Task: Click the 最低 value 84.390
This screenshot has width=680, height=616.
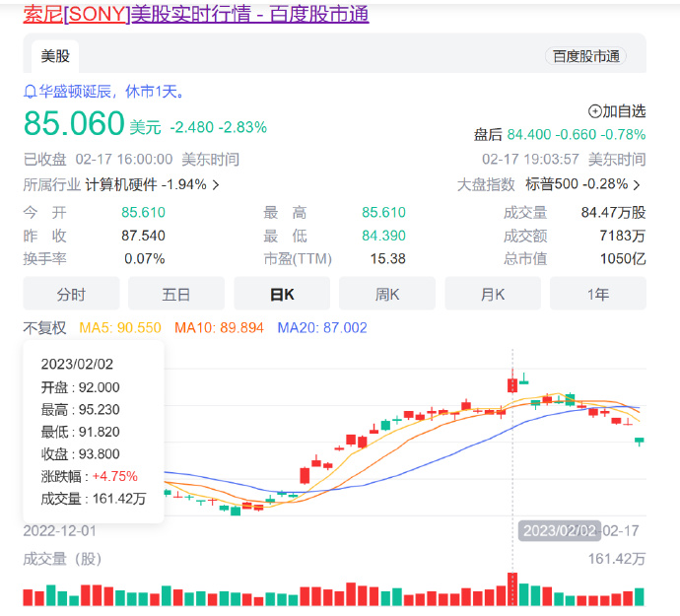Action: coord(383,236)
